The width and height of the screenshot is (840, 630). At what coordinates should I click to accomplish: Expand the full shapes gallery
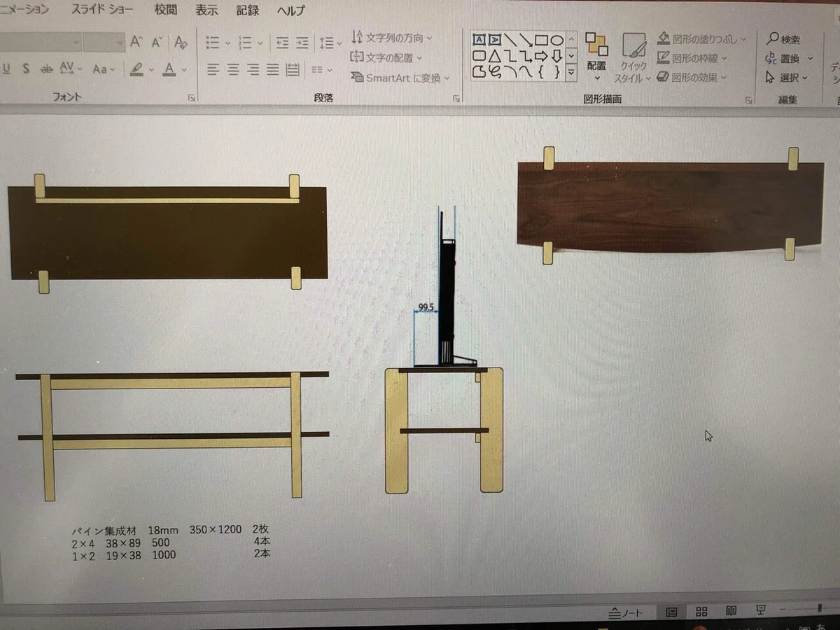pyautogui.click(x=571, y=71)
